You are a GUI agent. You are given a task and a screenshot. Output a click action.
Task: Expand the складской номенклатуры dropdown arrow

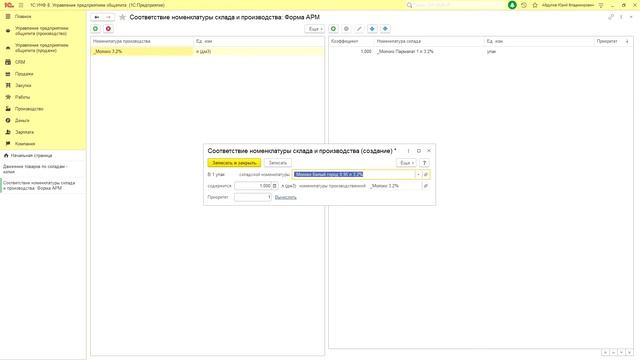click(x=418, y=174)
